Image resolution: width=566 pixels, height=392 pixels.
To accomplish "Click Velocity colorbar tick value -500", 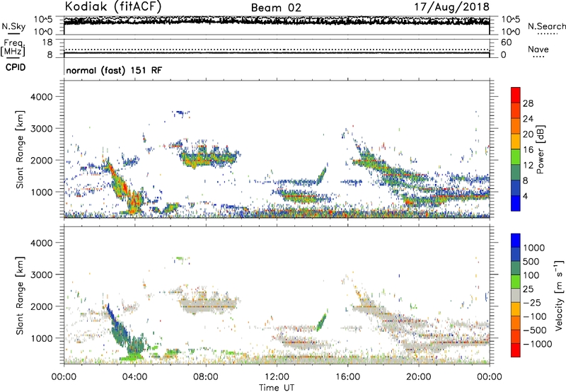I will tap(534, 330).
